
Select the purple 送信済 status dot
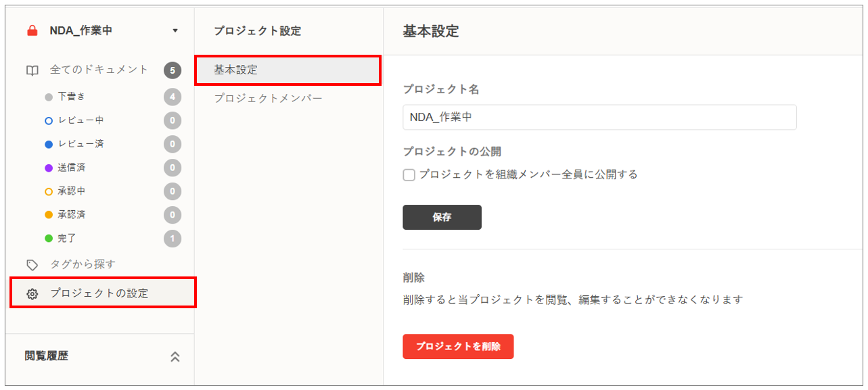point(49,168)
